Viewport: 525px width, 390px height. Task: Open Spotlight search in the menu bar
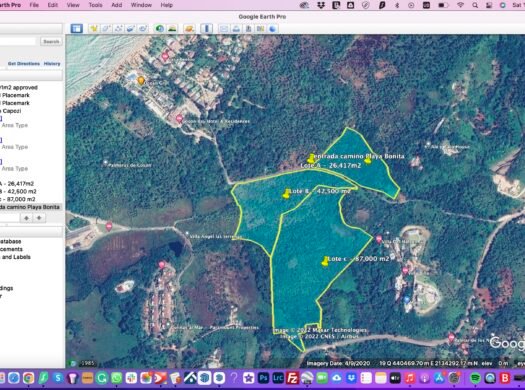(475, 5)
